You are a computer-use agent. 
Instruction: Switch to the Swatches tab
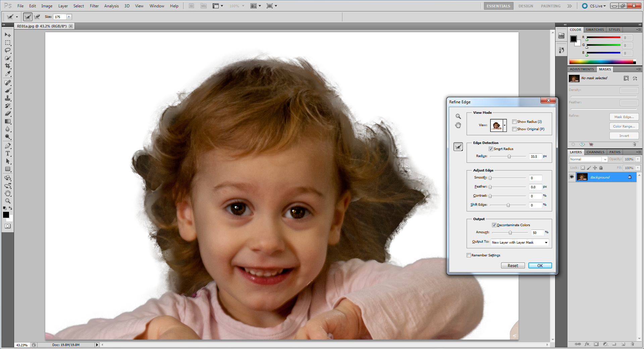tap(595, 30)
